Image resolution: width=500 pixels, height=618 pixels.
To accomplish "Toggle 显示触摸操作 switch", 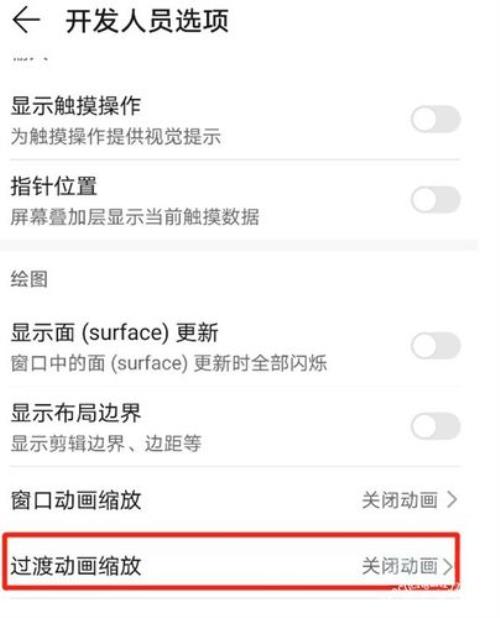I will tap(436, 119).
